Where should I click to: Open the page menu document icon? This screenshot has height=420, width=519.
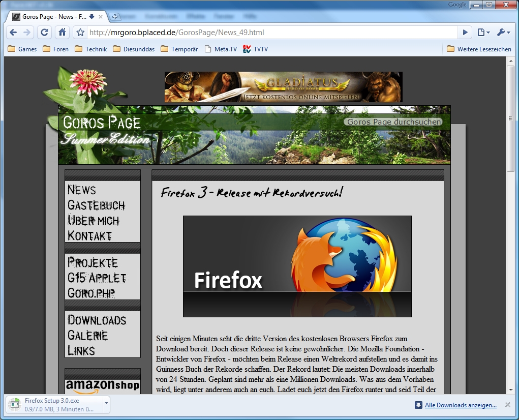pyautogui.click(x=483, y=33)
